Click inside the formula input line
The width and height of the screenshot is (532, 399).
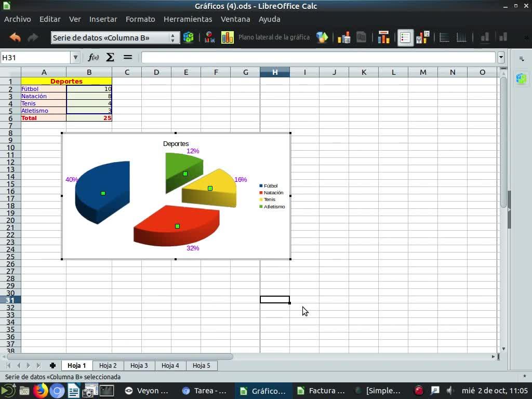tap(318, 57)
